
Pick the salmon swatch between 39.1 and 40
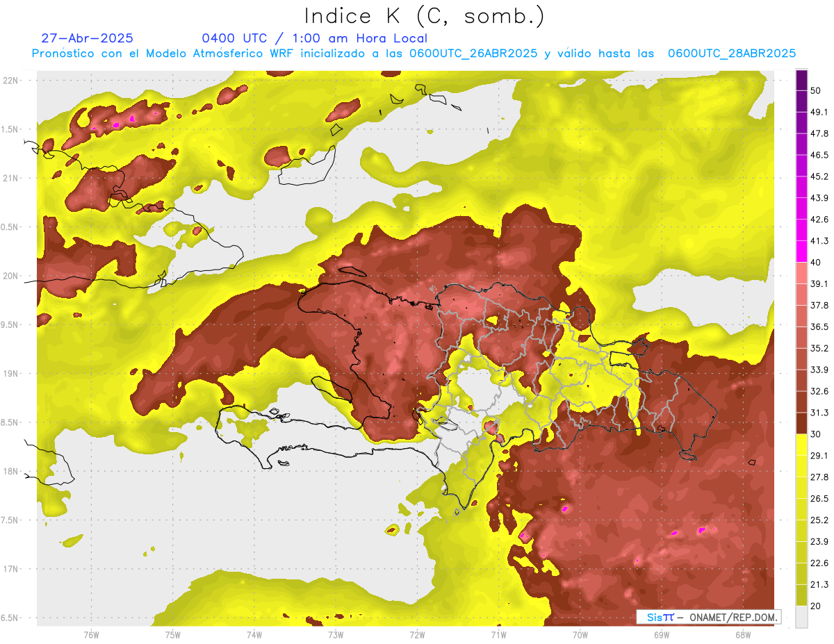pos(801,273)
